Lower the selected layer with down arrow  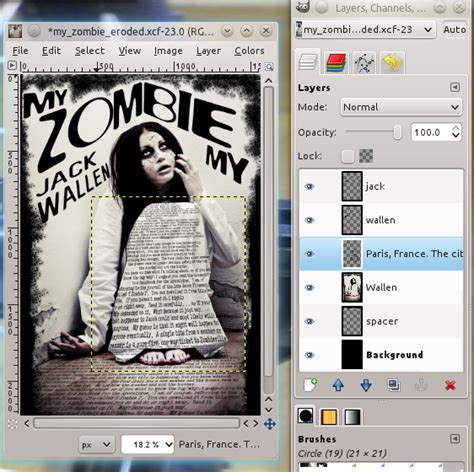366,385
